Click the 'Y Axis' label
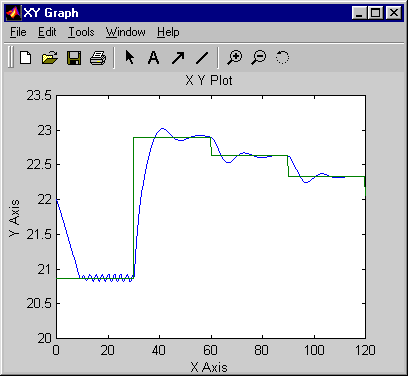The width and height of the screenshot is (408, 376). 15,218
